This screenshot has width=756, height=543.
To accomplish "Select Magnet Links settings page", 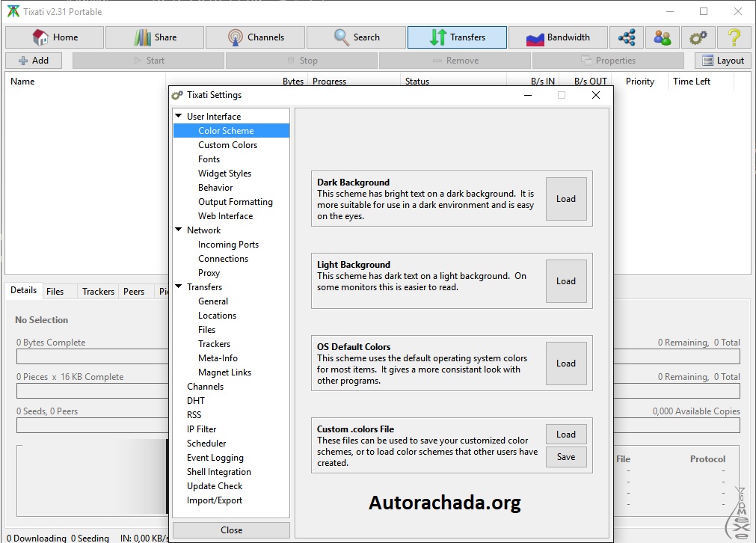I will [x=224, y=372].
